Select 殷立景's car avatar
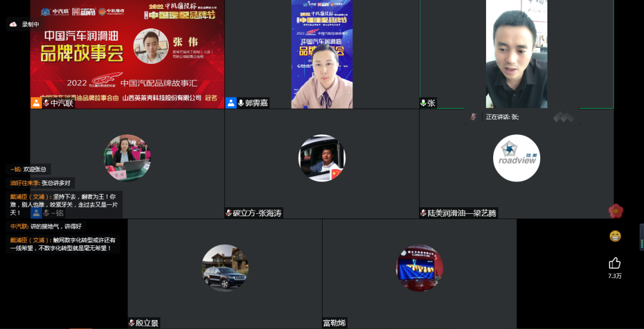The image size is (644, 329). 225,268
